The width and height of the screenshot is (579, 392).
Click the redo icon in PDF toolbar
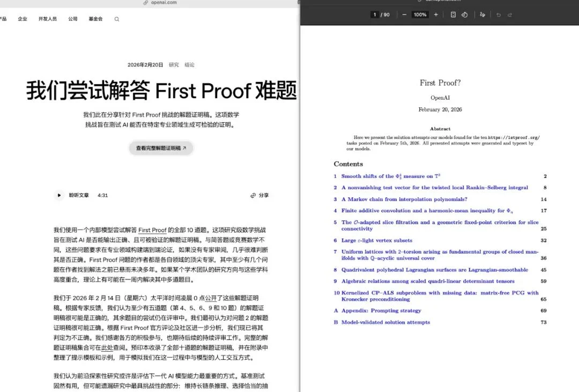click(510, 15)
